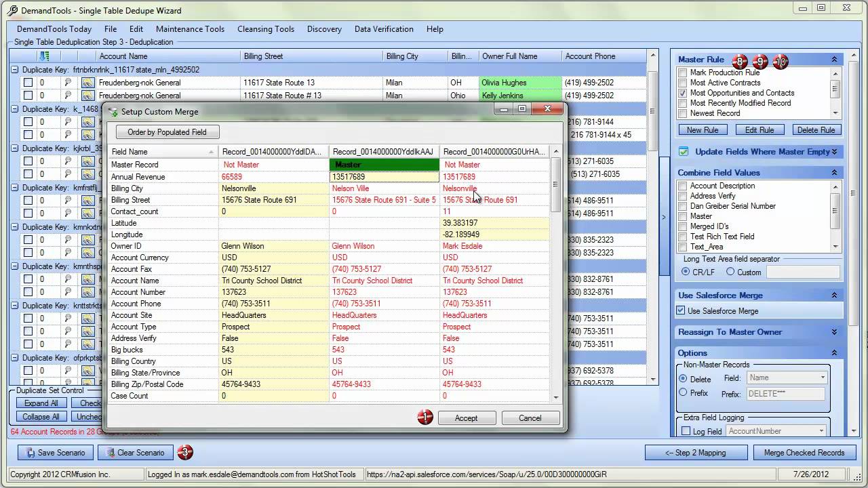
Task: Open record lookup icon in Olivia Hughes row
Action: point(87,83)
